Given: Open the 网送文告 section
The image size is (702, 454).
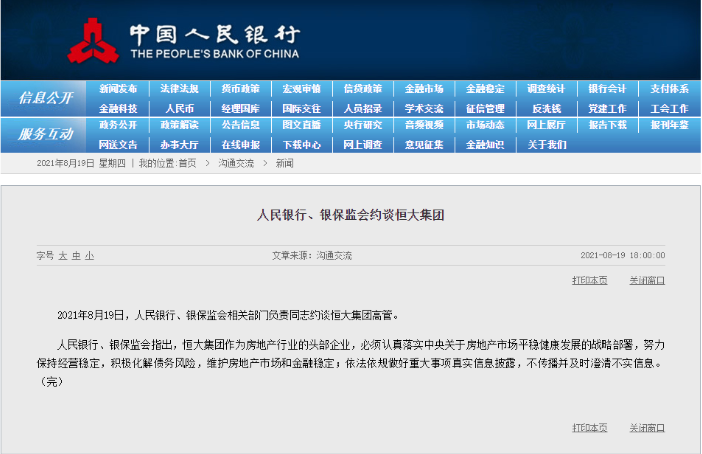Looking at the screenshot, I should (118, 145).
